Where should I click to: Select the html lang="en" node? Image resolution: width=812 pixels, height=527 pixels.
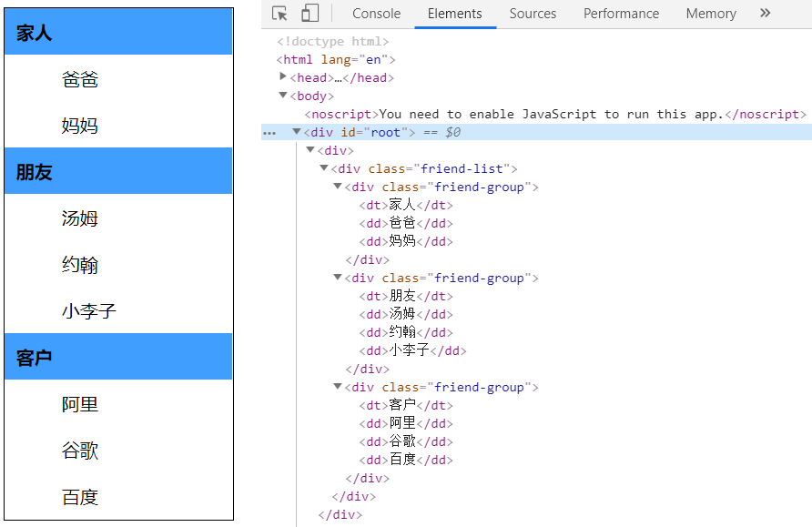(336, 59)
